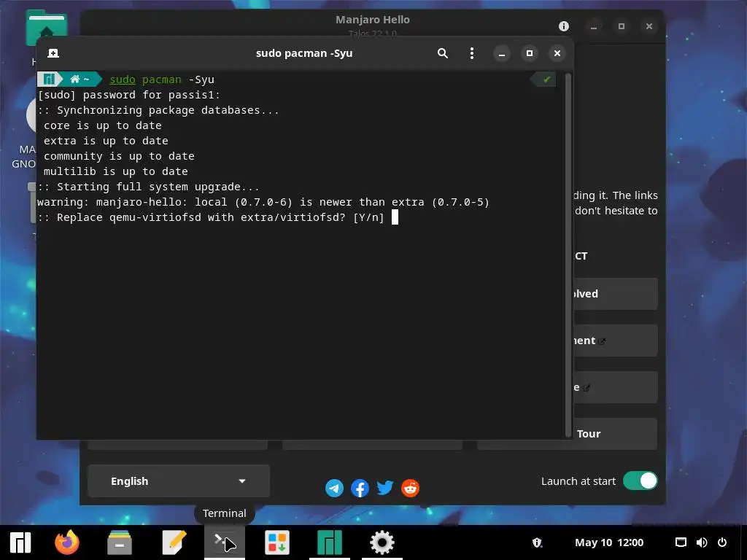Click the Terminal icon in the taskbar
747x560 pixels.
[225, 542]
